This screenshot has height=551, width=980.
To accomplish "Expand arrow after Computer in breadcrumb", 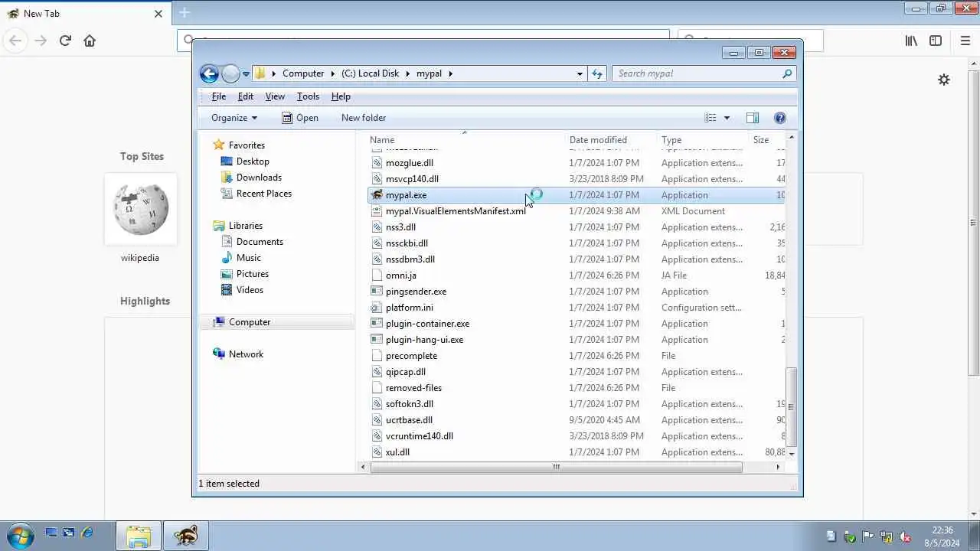I will 332,73.
